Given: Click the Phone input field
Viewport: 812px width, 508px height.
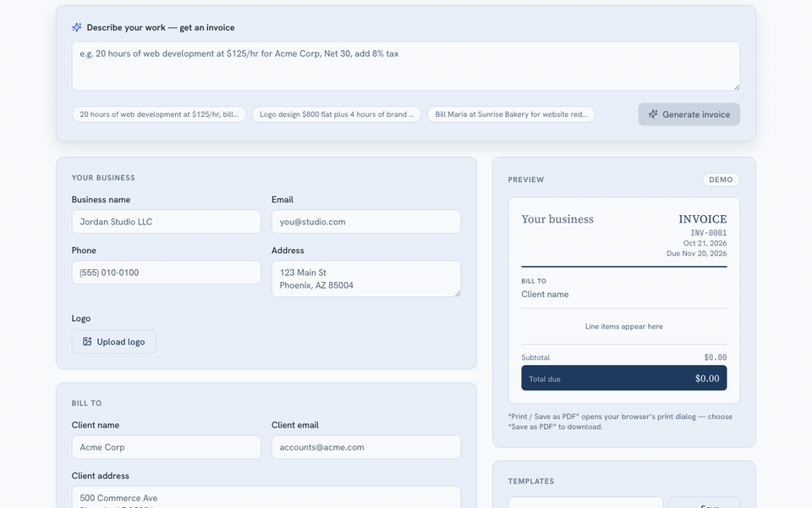Looking at the screenshot, I should point(167,273).
